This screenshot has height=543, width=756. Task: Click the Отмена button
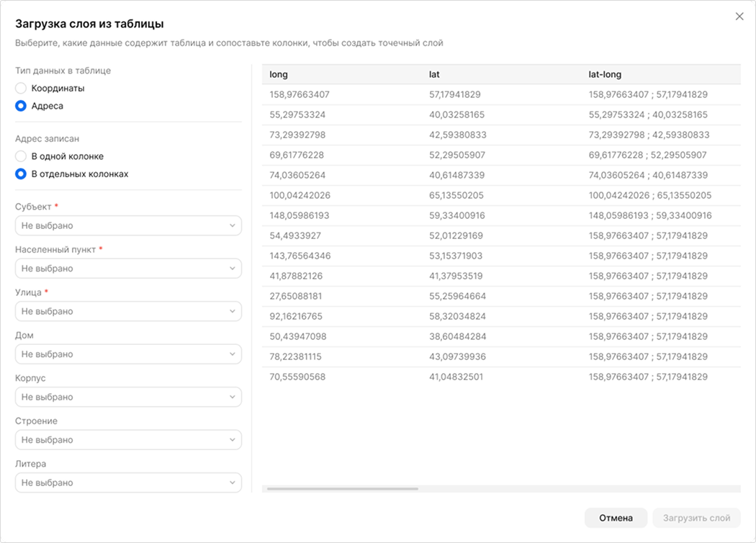[616, 518]
